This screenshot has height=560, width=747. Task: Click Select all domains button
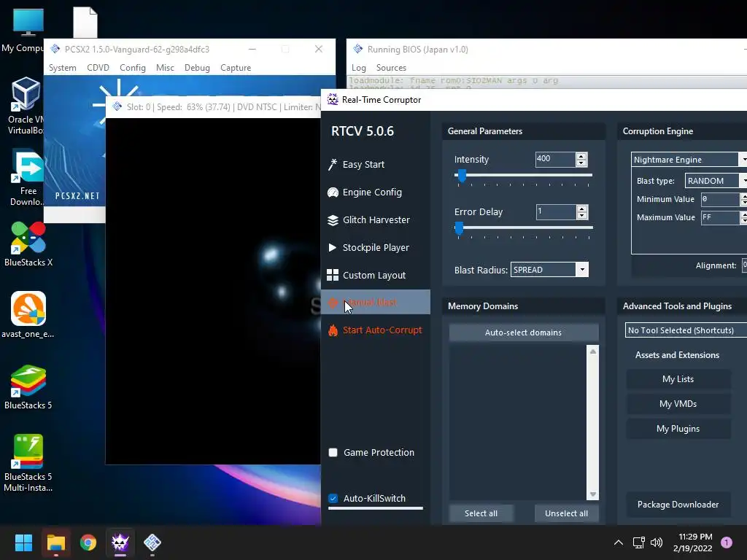pos(481,513)
